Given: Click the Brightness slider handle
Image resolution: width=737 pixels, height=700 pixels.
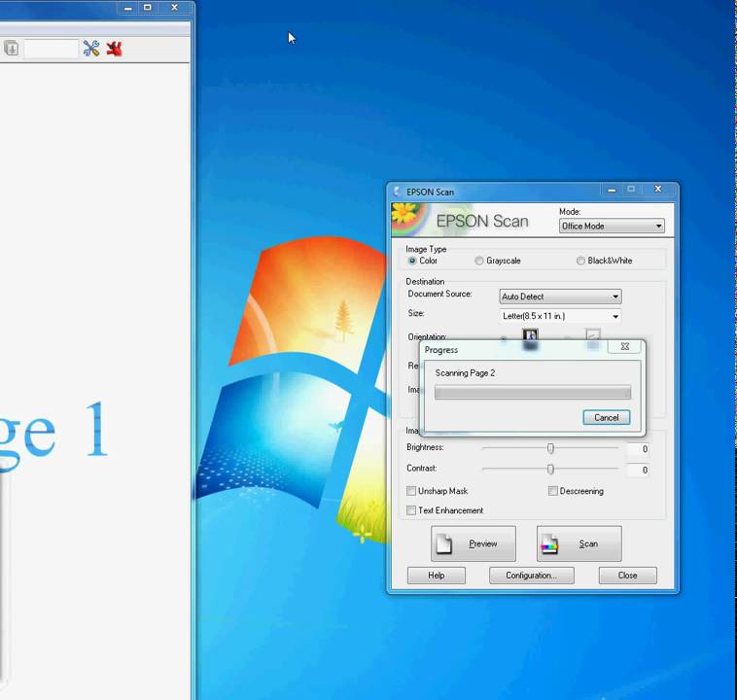Looking at the screenshot, I should 550,448.
